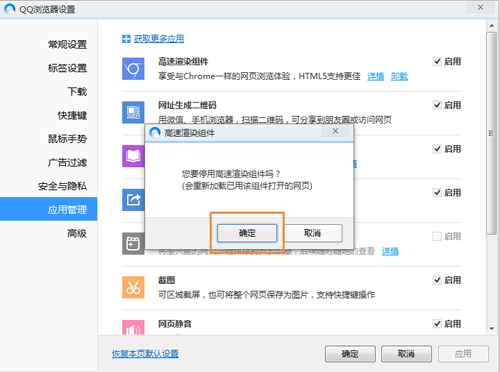Select 鼠标手势 in sidebar

67,139
